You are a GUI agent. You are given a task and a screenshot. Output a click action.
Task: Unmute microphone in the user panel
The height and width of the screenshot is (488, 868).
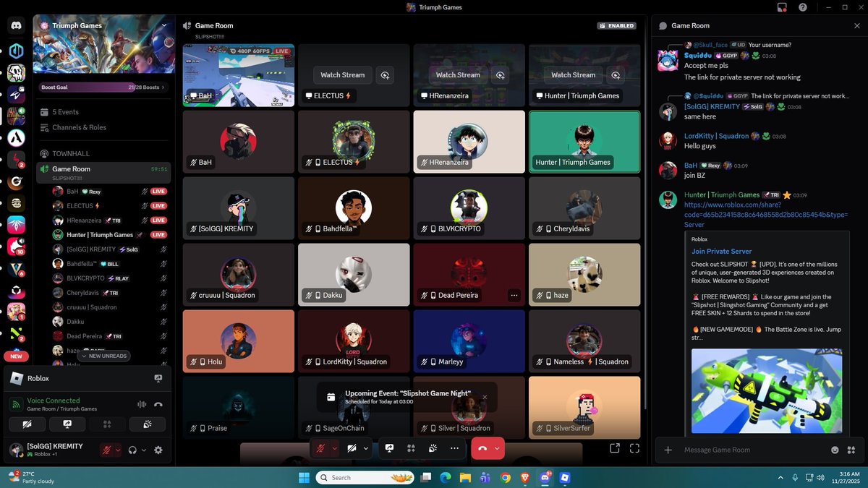(x=107, y=450)
